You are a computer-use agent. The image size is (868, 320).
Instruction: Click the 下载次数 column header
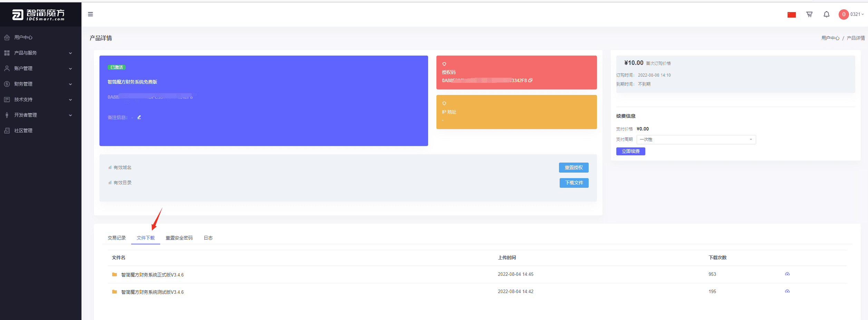click(x=717, y=258)
